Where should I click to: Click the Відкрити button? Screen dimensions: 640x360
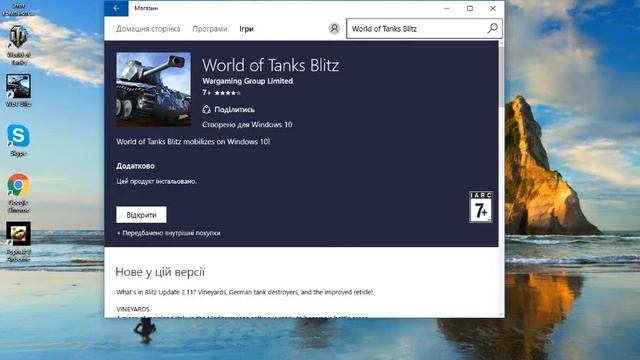(x=141, y=215)
